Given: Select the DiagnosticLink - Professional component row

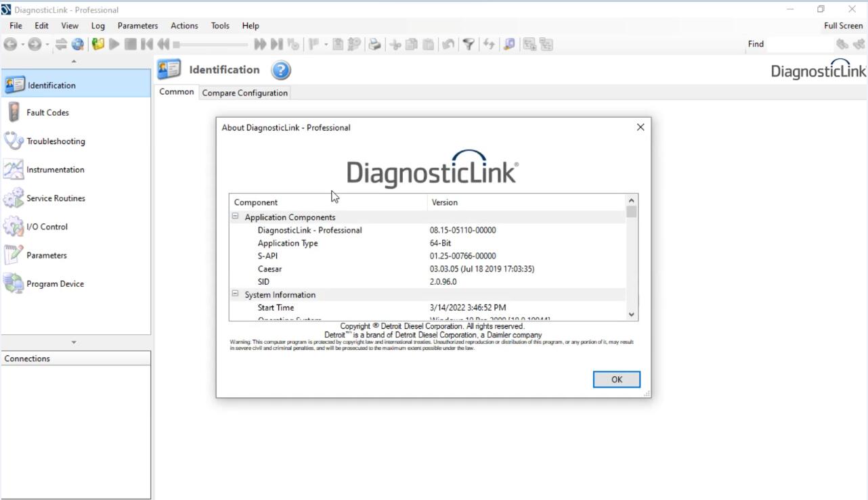Looking at the screenshot, I should pos(428,230).
